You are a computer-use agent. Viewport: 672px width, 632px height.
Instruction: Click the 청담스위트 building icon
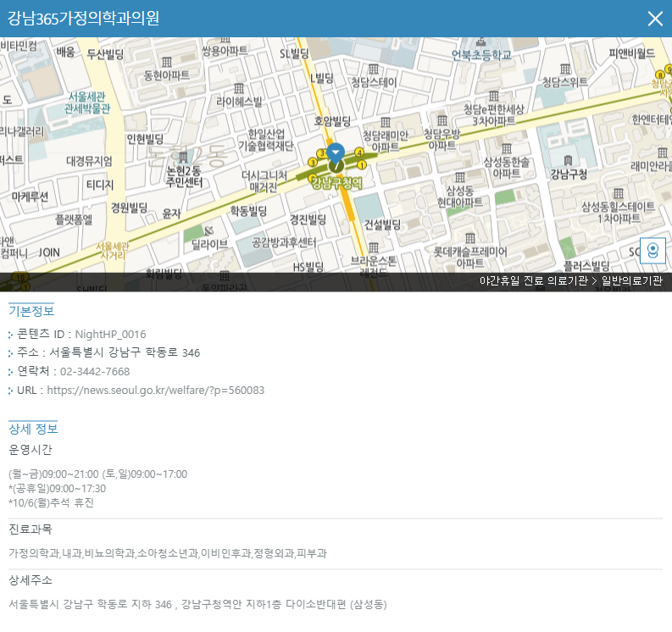tap(565, 69)
